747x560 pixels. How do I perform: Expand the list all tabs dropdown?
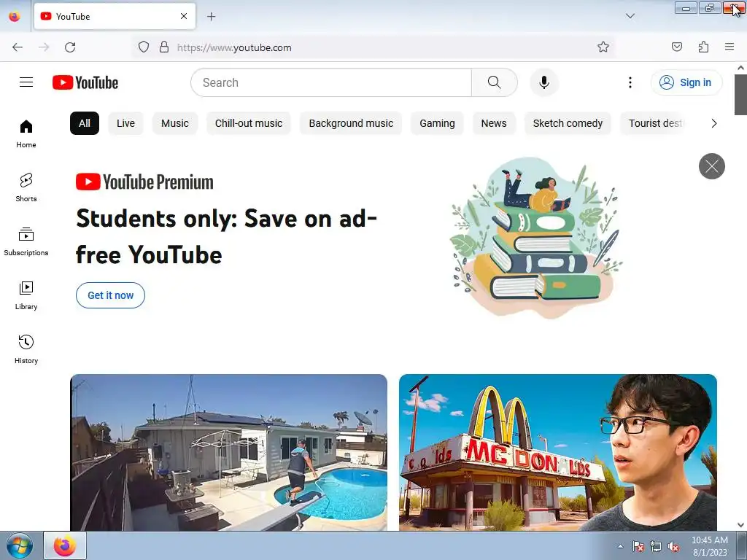click(630, 16)
